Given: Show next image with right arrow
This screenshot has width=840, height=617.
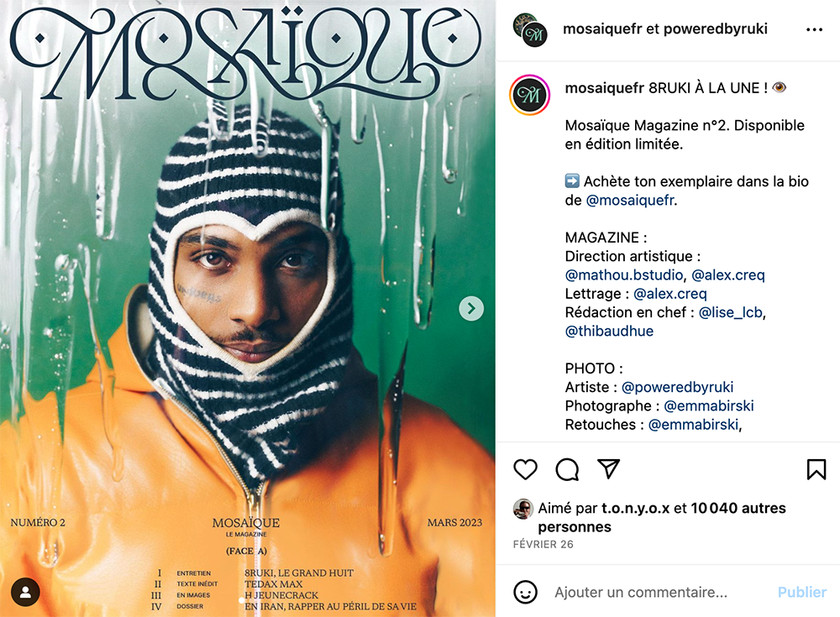Looking at the screenshot, I should pos(471,309).
